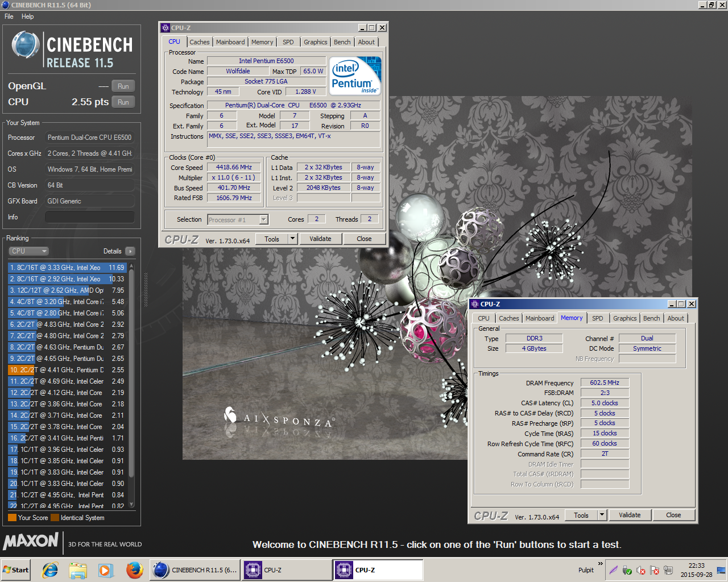
Task: Open About tab in CPU window
Action: tap(367, 42)
